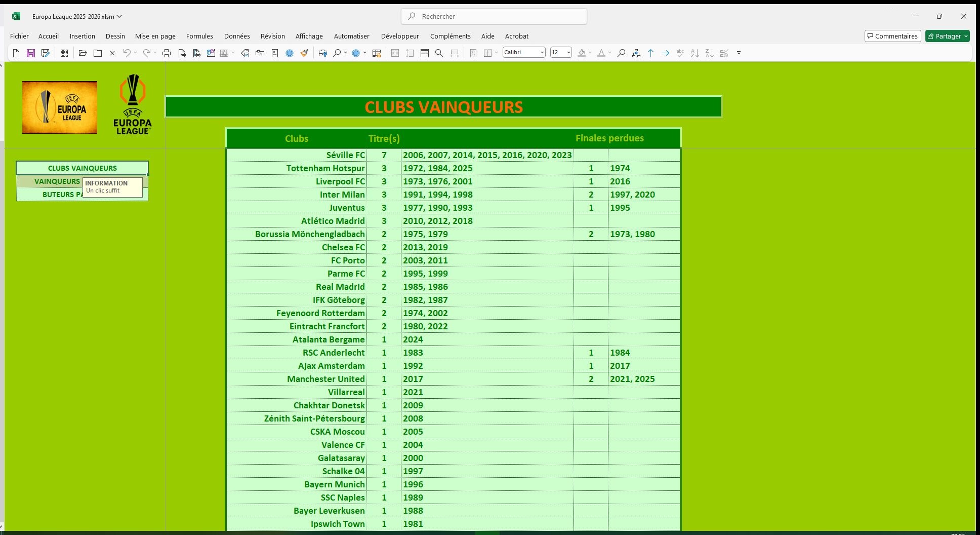Screen dimensions: 980x535
Task: Click the golden Europa League logo image
Action: (x=60, y=107)
